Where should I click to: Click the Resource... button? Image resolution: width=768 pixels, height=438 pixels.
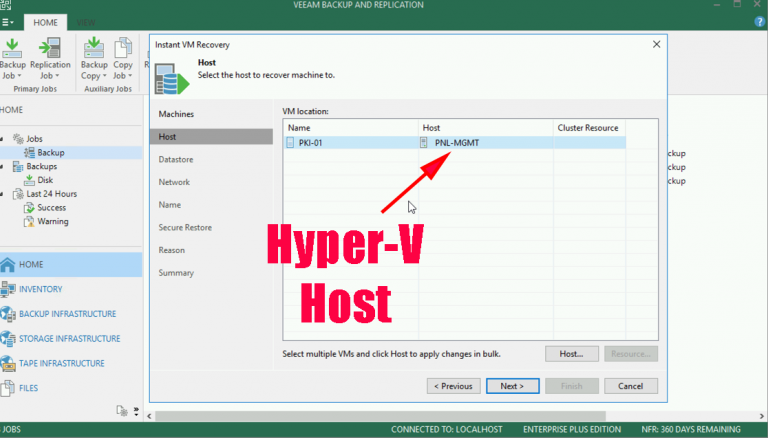[631, 354]
